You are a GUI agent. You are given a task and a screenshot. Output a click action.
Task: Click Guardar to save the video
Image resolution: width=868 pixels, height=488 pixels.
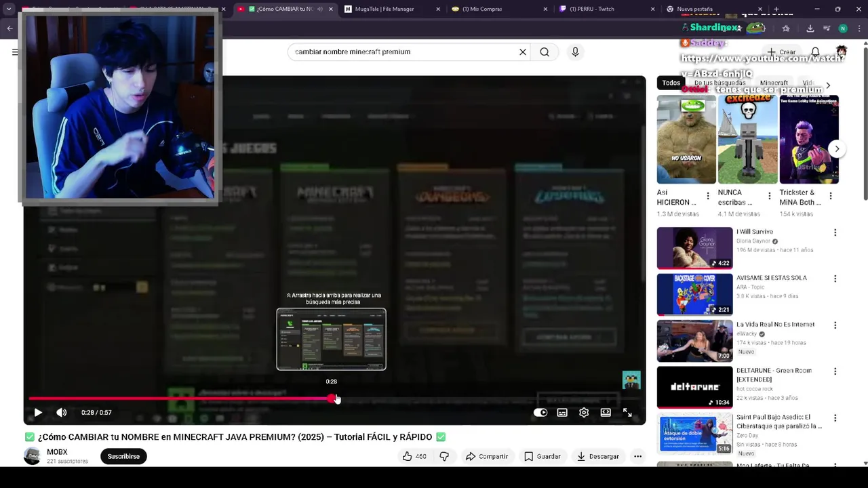[542, 456]
